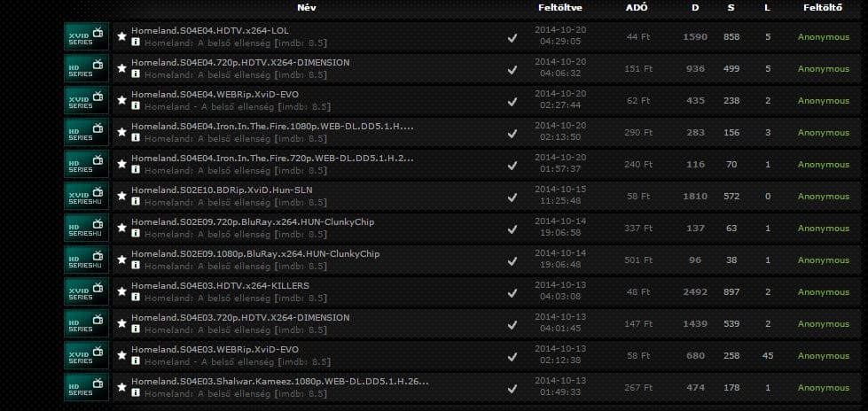The image size is (868, 411).
Task: Click checkmark on Homeland.S04E04.HDTV.x264-LOL row
Action: click(x=512, y=37)
